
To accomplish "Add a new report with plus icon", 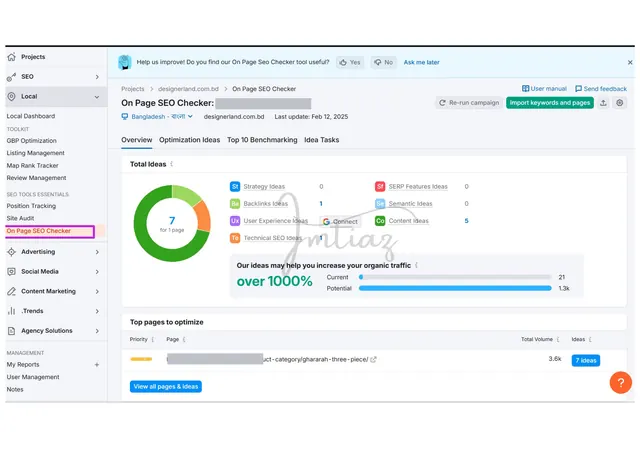I will 97,365.
